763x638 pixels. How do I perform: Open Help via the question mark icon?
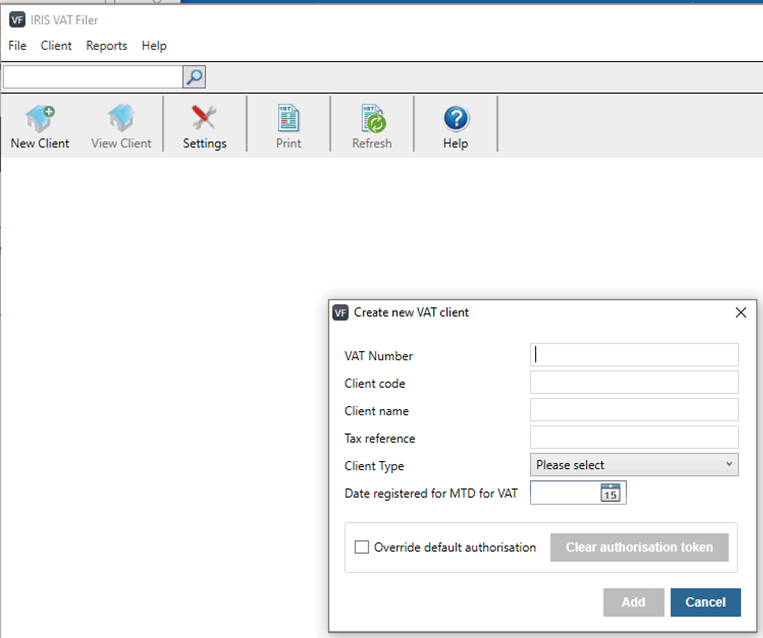(x=456, y=119)
